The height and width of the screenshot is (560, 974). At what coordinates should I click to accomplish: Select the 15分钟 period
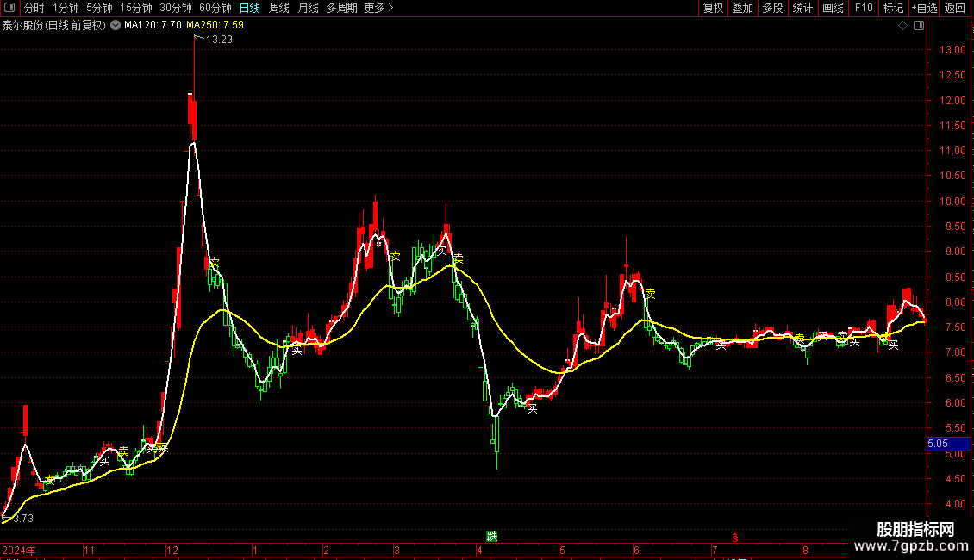[136, 8]
